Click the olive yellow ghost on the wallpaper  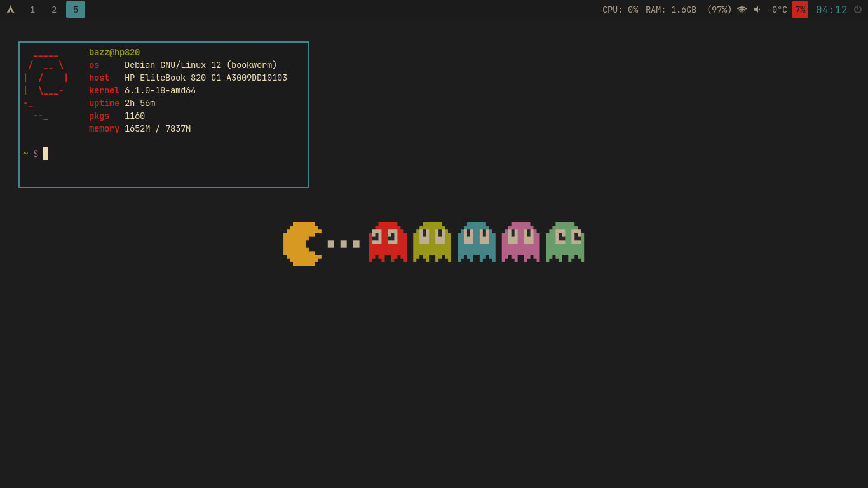(432, 242)
